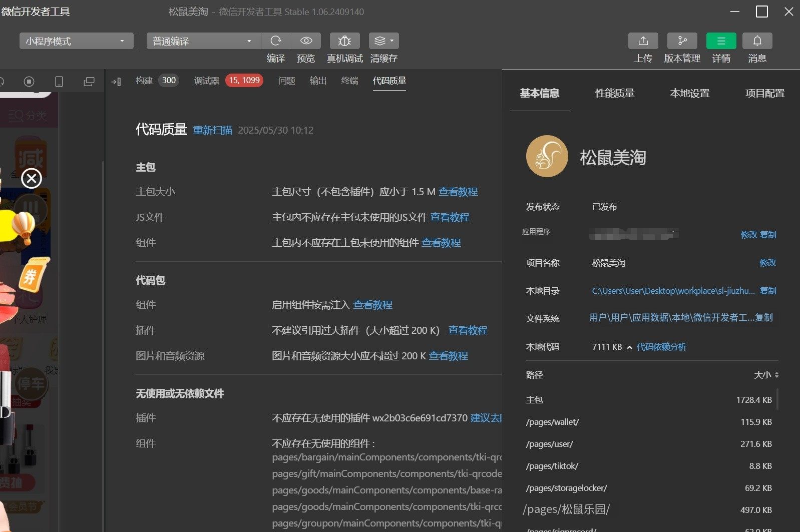Open the 普通编译 compile mode dropdown

pos(203,41)
